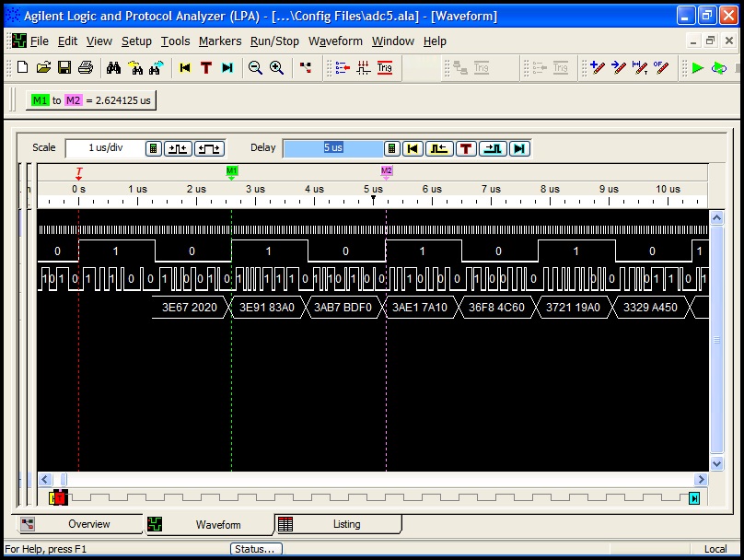Go to end of data in top toolbar
The image size is (744, 560).
[227, 67]
